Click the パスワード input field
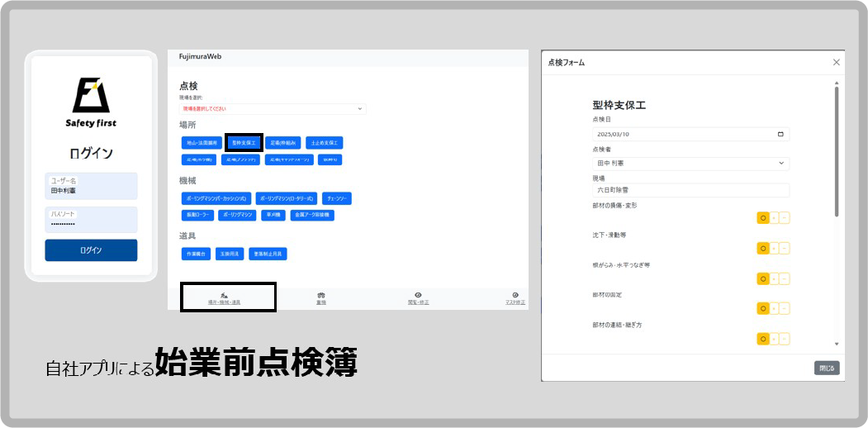Screen dimensions: 868x428 92,220
